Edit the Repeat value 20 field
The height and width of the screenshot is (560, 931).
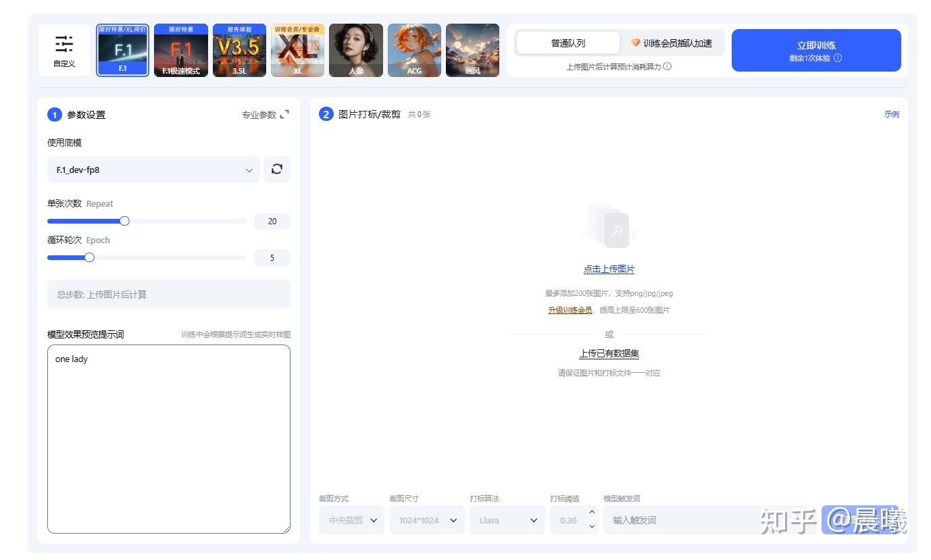[272, 221]
